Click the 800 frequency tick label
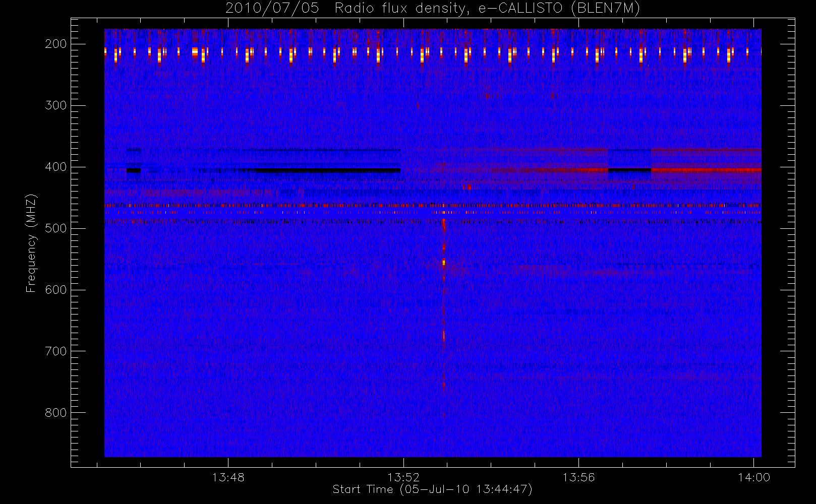This screenshot has height=504, width=816. tap(56, 413)
